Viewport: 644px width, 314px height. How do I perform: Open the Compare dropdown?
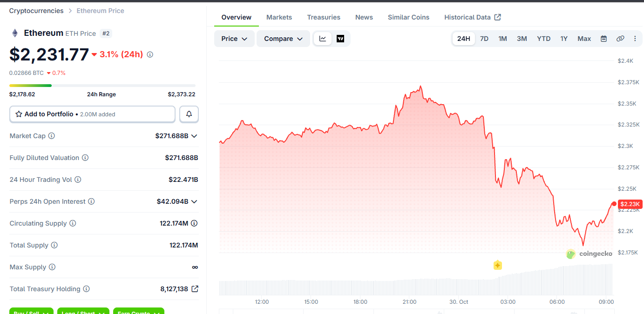(283, 39)
